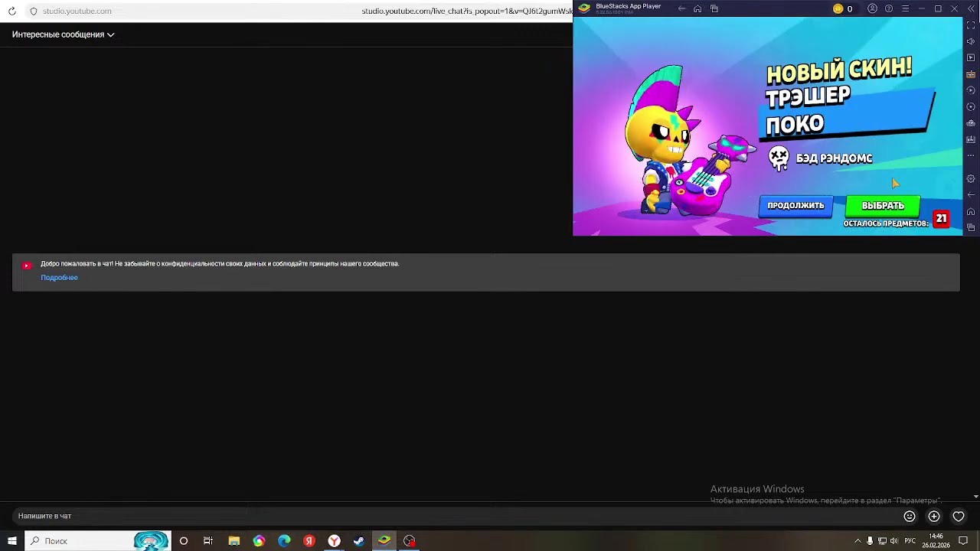
Task: Toggle the BlueStacks volume icon in sidebar
Action: [x=971, y=41]
